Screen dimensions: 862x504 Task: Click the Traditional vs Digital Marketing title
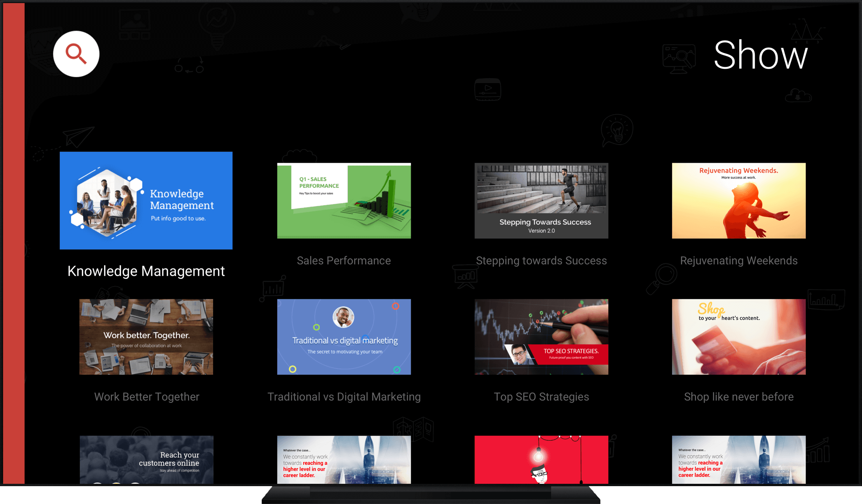[344, 397]
